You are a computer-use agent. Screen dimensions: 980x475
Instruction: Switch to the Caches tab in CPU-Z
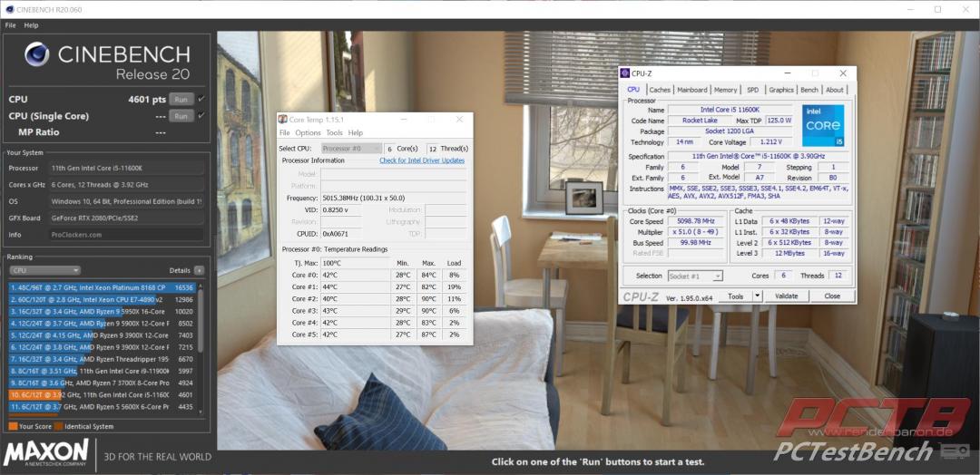(x=660, y=90)
